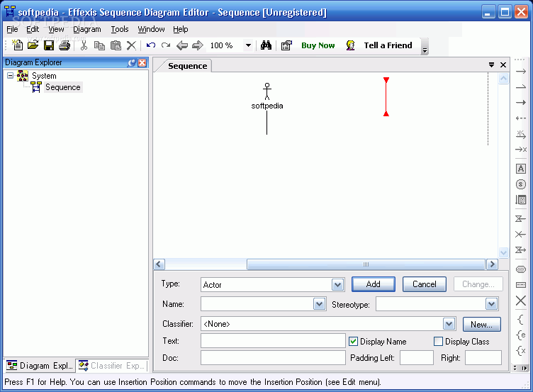Open the Name combo box dropdown
Image resolution: width=533 pixels, height=392 pixels.
click(x=319, y=304)
